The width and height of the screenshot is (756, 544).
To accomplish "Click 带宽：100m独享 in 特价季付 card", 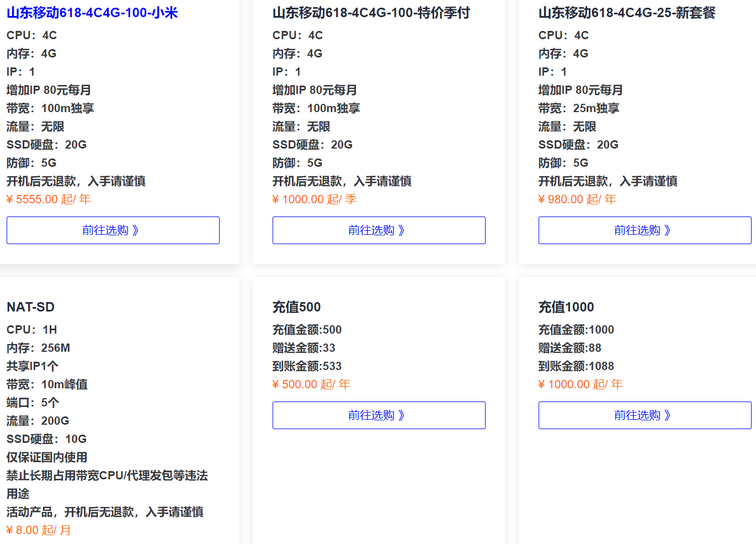I will (x=316, y=108).
